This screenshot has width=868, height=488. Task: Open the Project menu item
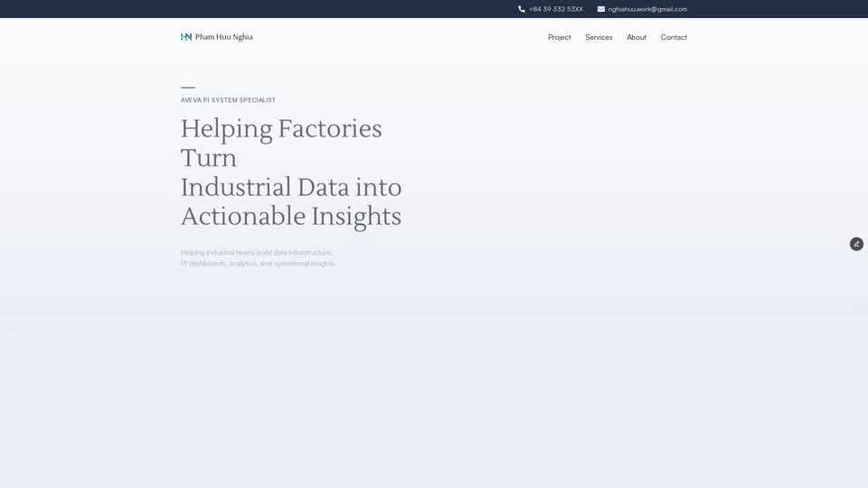[559, 37]
